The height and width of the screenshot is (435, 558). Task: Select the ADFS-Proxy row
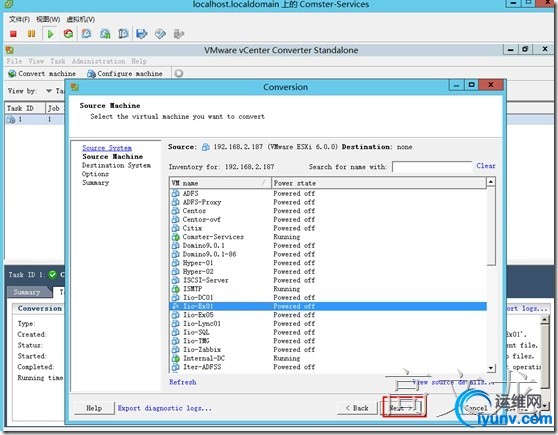coord(328,202)
